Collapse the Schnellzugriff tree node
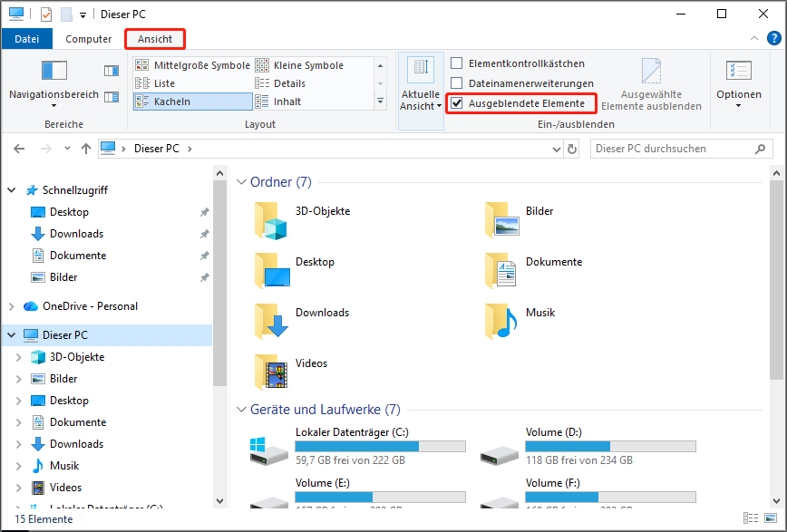This screenshot has height=532, width=787. point(12,190)
